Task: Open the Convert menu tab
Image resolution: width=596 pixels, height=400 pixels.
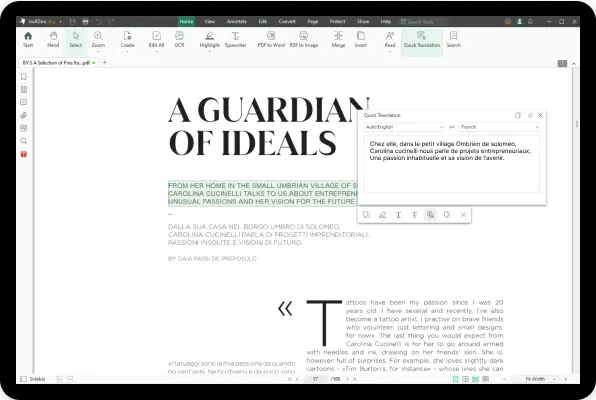Action: [287, 21]
